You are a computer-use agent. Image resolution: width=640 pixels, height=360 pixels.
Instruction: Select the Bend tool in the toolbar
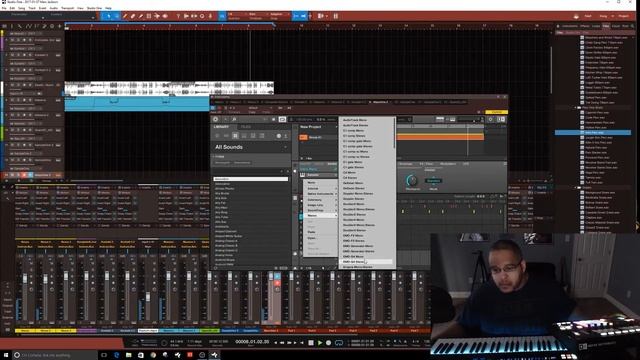tap(157, 16)
